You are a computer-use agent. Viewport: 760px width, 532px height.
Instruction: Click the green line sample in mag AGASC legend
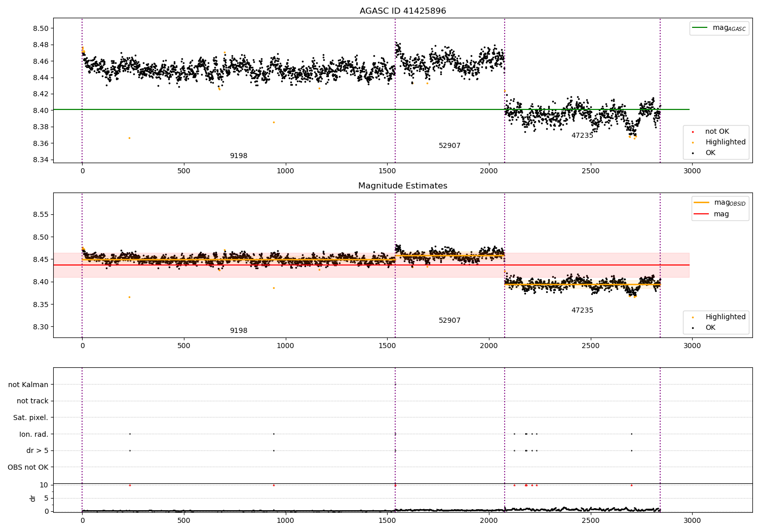tap(700, 28)
